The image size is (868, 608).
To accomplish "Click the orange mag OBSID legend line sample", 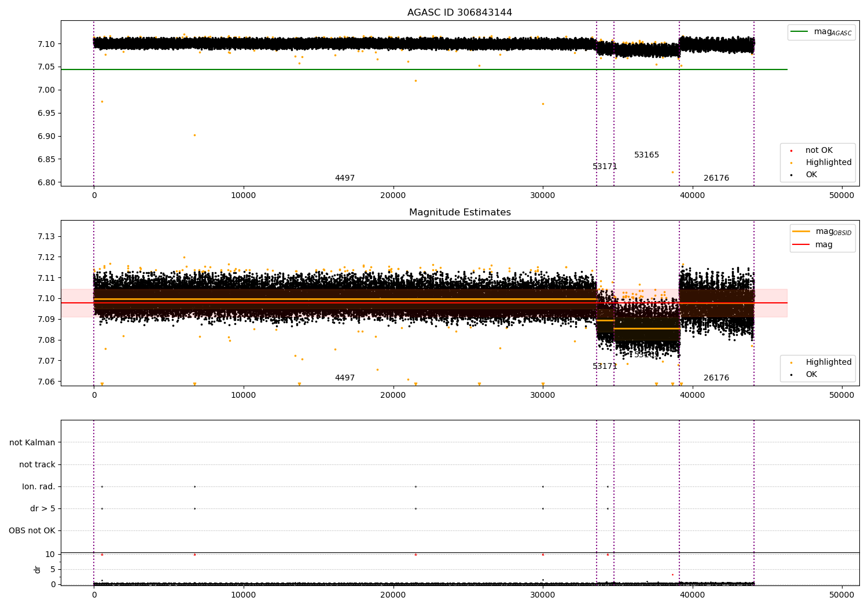I will (x=801, y=232).
